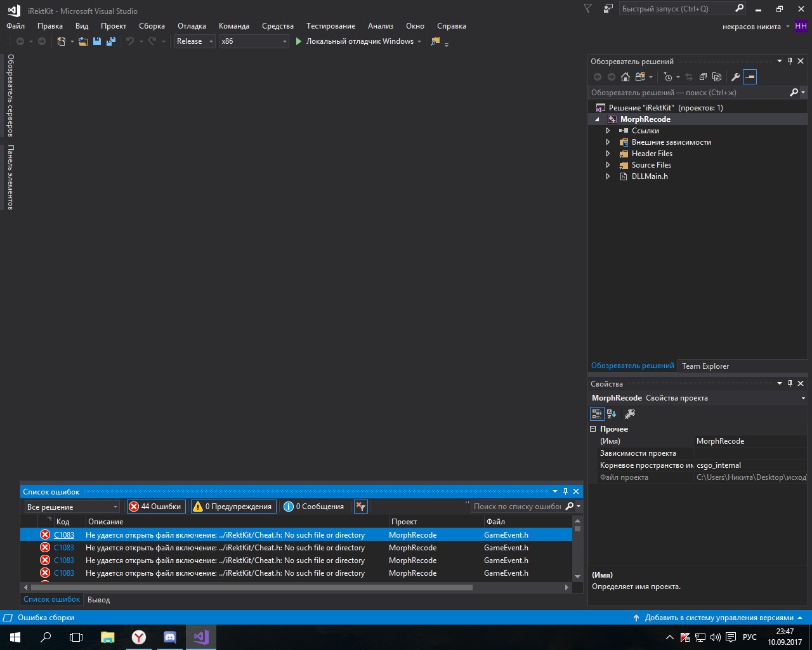Toggle the 44 Errors filter
The image size is (812, 650).
[x=155, y=507]
